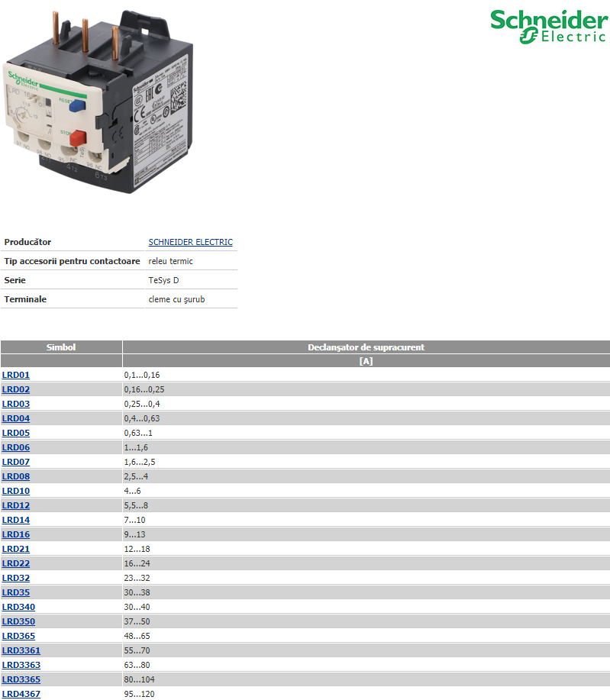Select the 95...120 current range cell
Image resolution: width=610 pixels, height=700 pixels.
366,694
